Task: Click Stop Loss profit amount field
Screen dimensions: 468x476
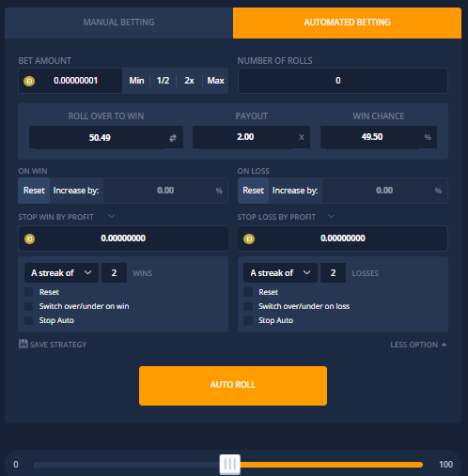Action: [x=343, y=238]
